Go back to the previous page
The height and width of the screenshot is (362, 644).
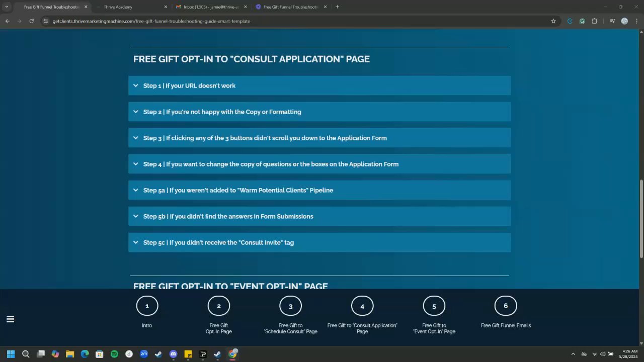coord(7,21)
